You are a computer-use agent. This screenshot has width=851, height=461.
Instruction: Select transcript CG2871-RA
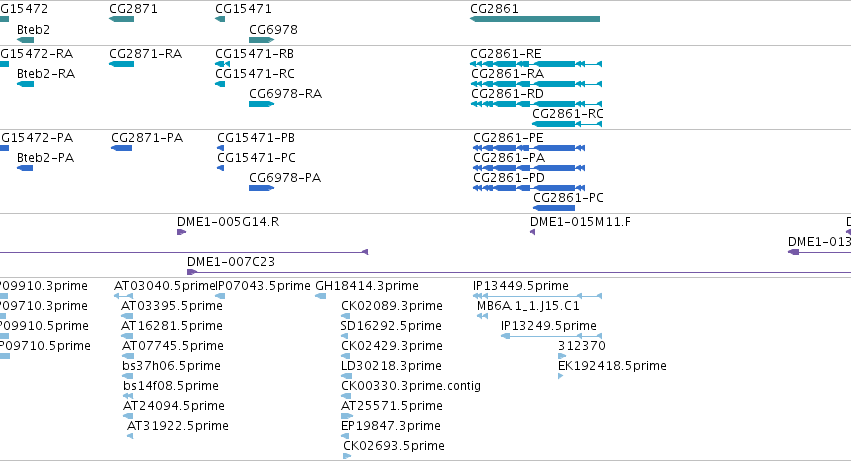145,54
